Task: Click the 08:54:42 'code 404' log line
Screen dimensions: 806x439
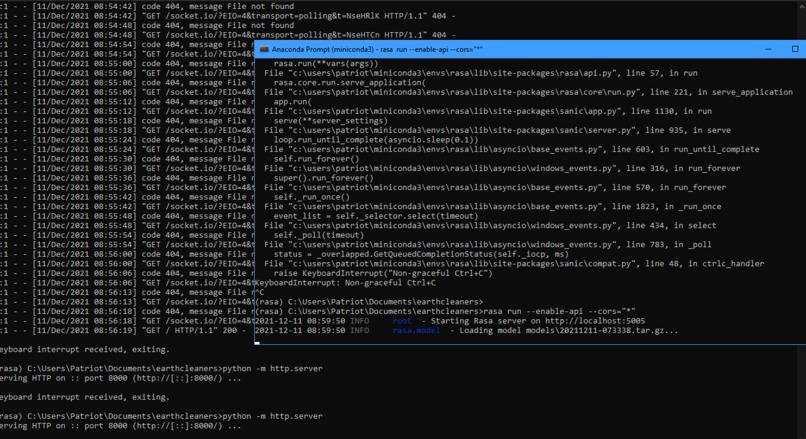Action: click(x=147, y=6)
